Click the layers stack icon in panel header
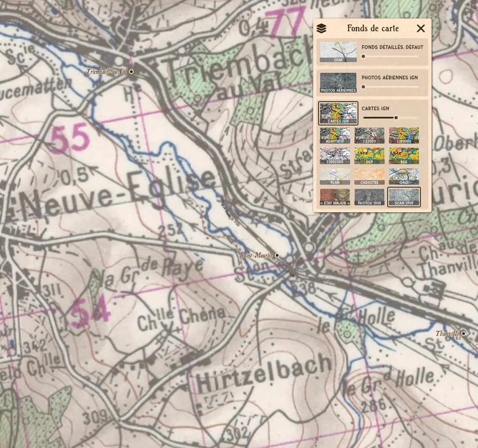Image resolution: width=478 pixels, height=448 pixels. click(x=321, y=28)
